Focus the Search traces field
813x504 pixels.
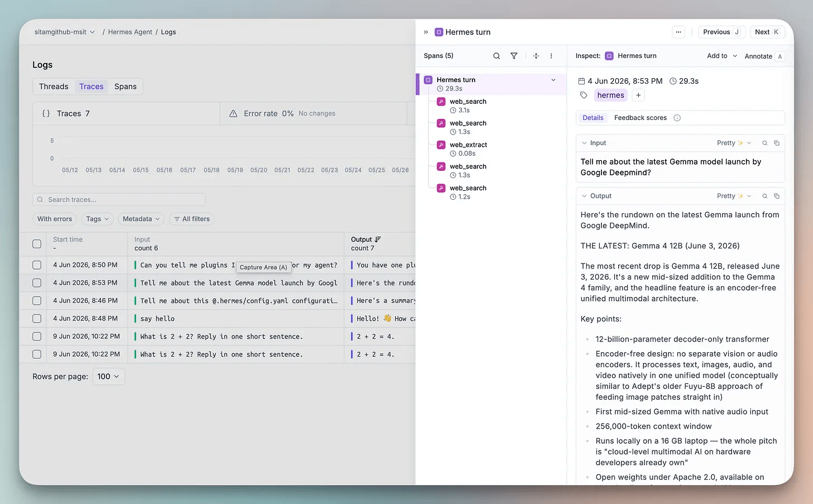point(119,200)
